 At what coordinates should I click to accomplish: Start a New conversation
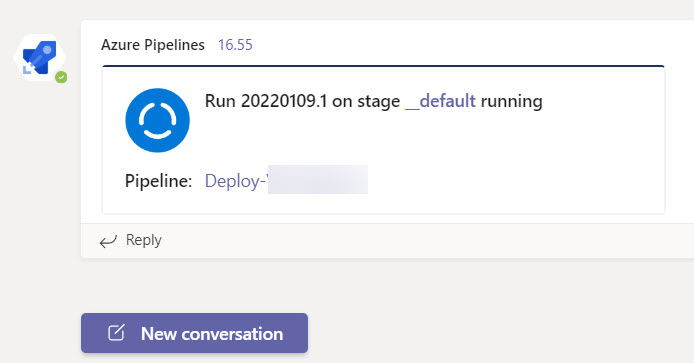coord(194,333)
